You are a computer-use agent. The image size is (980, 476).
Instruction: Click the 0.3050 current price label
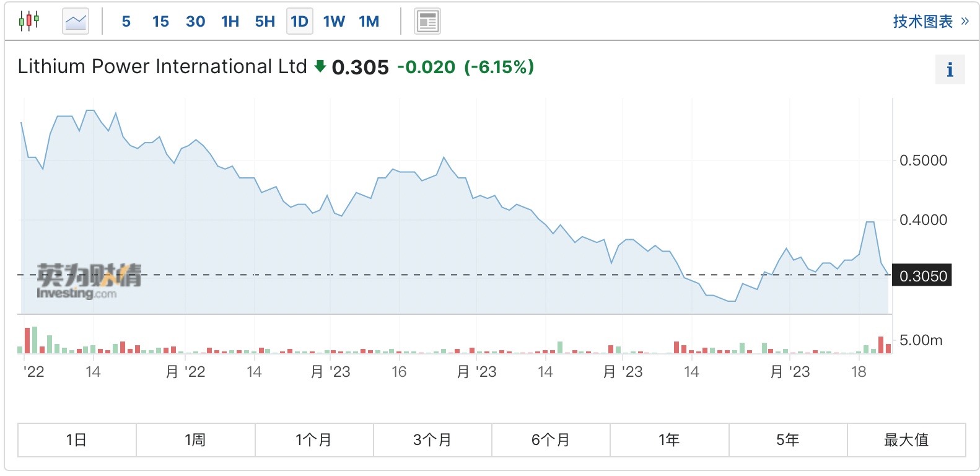pos(922,276)
